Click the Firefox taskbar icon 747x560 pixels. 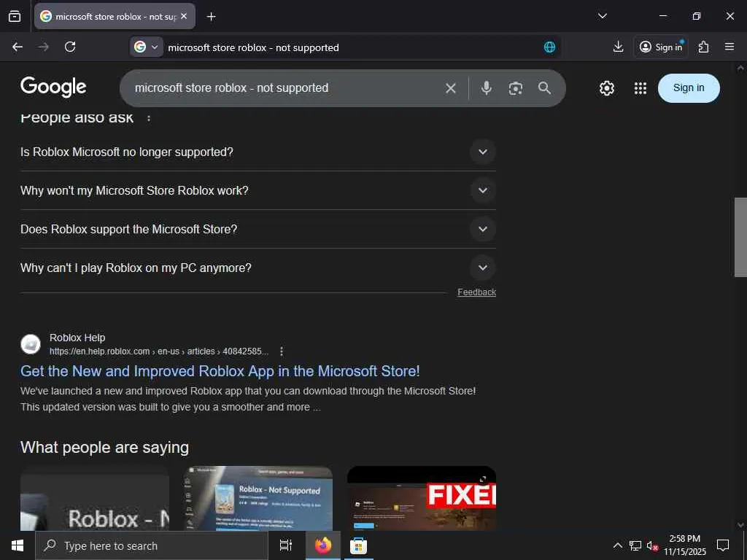click(322, 545)
